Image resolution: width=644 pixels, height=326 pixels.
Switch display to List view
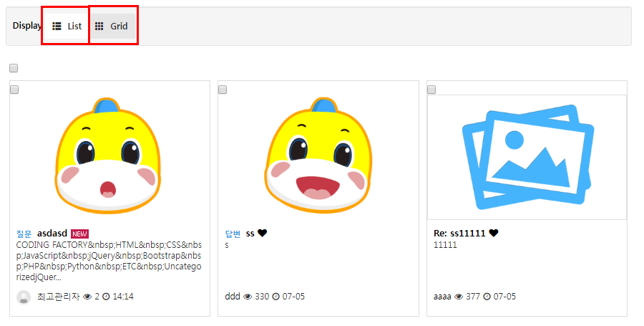click(67, 27)
